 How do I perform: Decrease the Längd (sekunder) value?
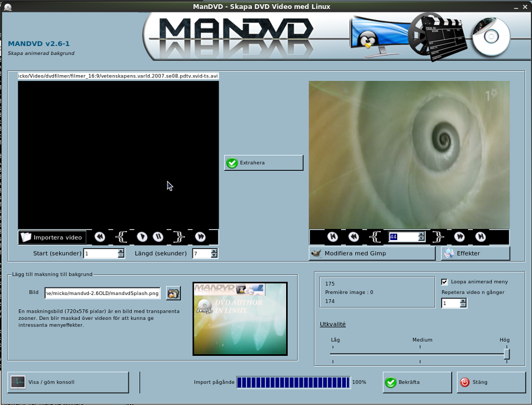coord(214,255)
